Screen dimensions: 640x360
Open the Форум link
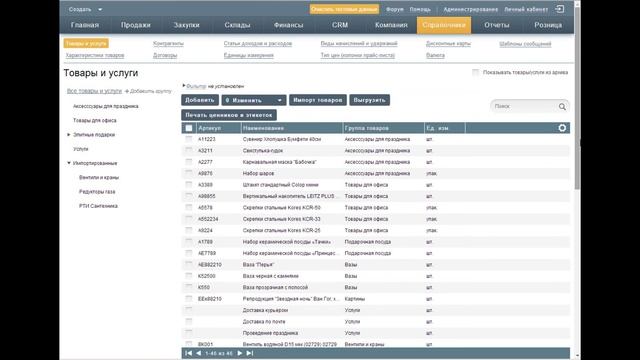(x=395, y=9)
